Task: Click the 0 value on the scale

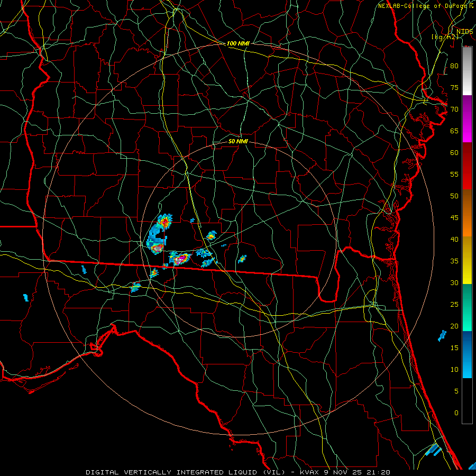Action: point(456,413)
